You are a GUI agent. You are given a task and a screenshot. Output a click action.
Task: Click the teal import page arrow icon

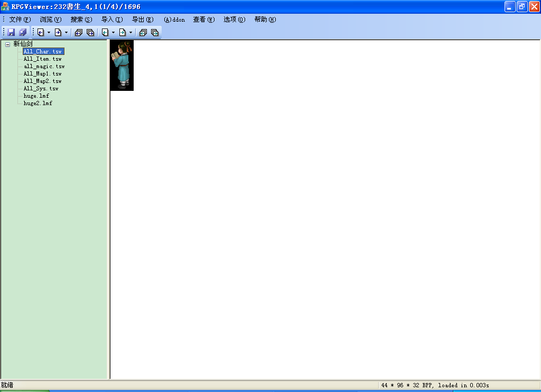click(105, 32)
